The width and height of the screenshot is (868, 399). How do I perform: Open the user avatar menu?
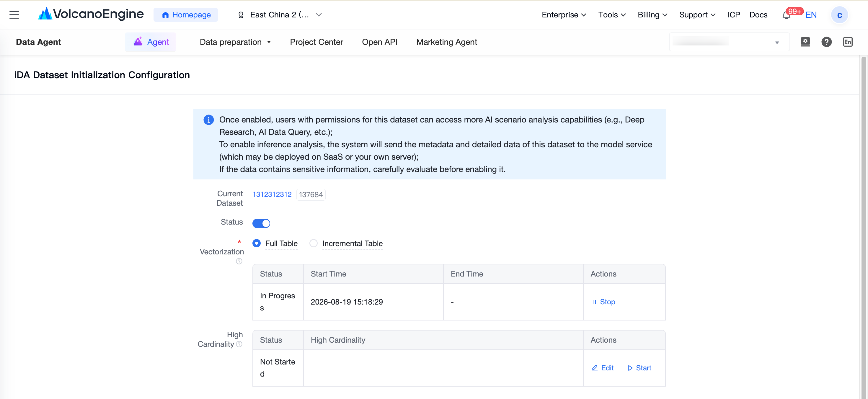pos(839,15)
